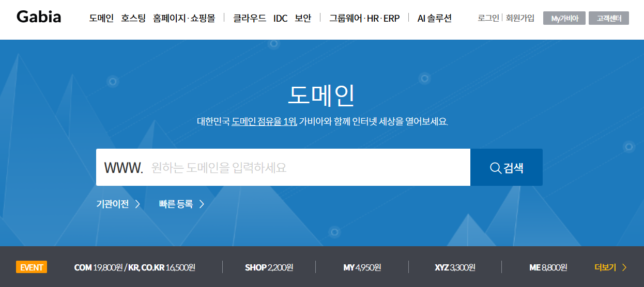This screenshot has height=287, width=644.
Task: Open the IDC menu
Action: [281, 18]
